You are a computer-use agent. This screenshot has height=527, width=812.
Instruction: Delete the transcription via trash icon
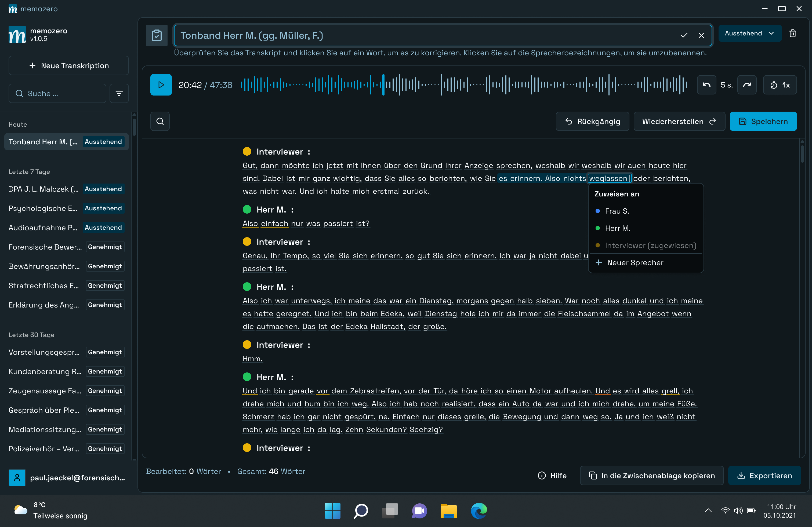pos(793,33)
